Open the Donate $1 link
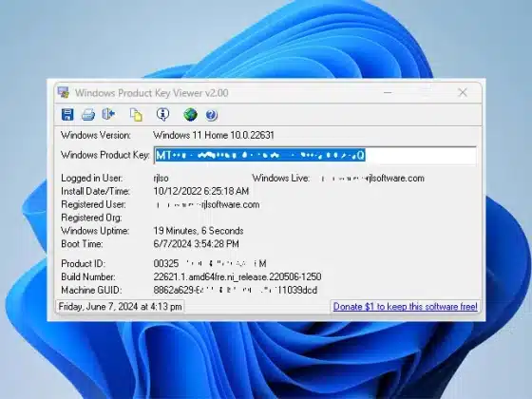Screen dimensions: 532x399 405,307
